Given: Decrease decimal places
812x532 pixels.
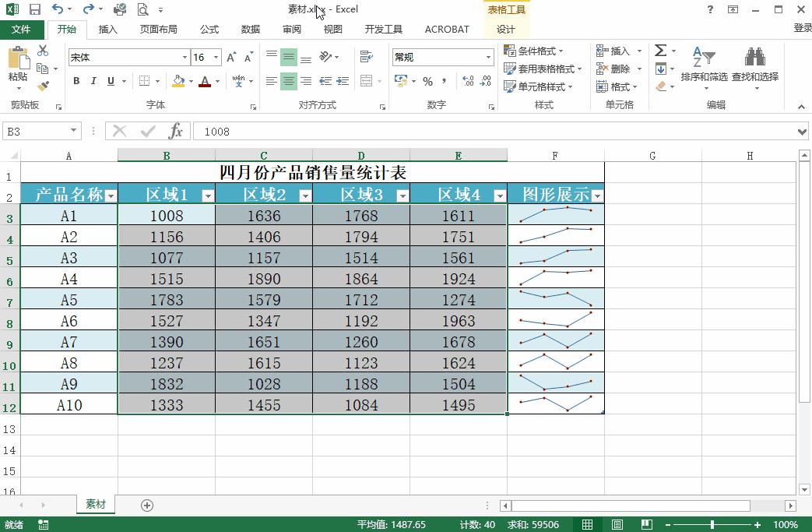Looking at the screenshot, I should 485,81.
